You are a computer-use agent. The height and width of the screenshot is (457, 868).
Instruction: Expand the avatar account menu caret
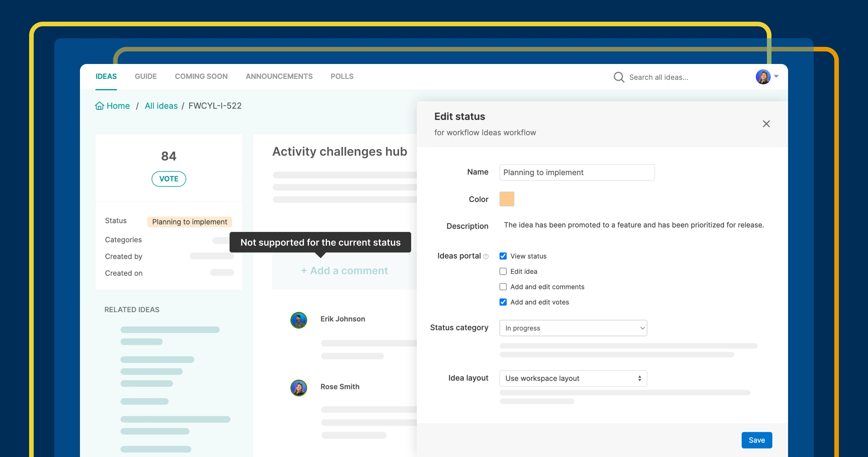(x=776, y=77)
